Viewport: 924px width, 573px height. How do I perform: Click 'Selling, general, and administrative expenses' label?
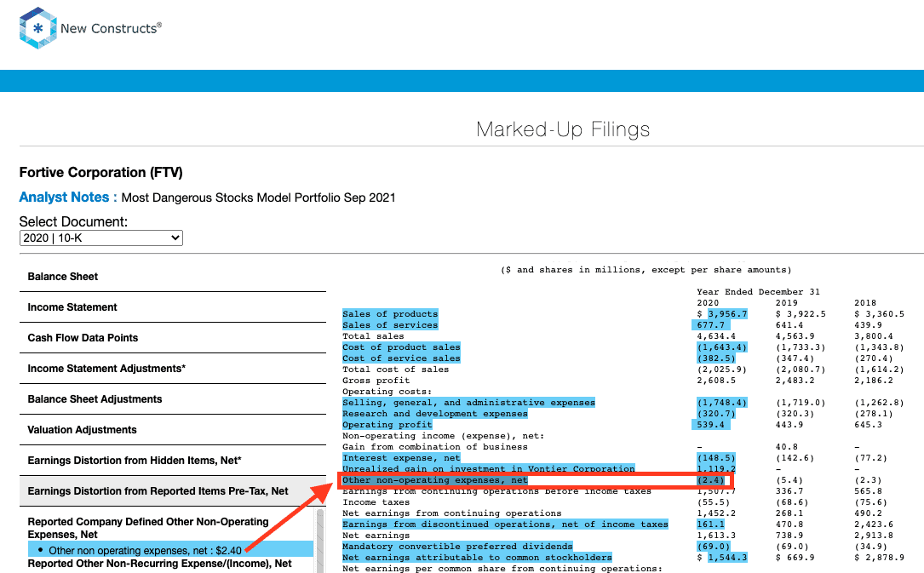pos(468,403)
